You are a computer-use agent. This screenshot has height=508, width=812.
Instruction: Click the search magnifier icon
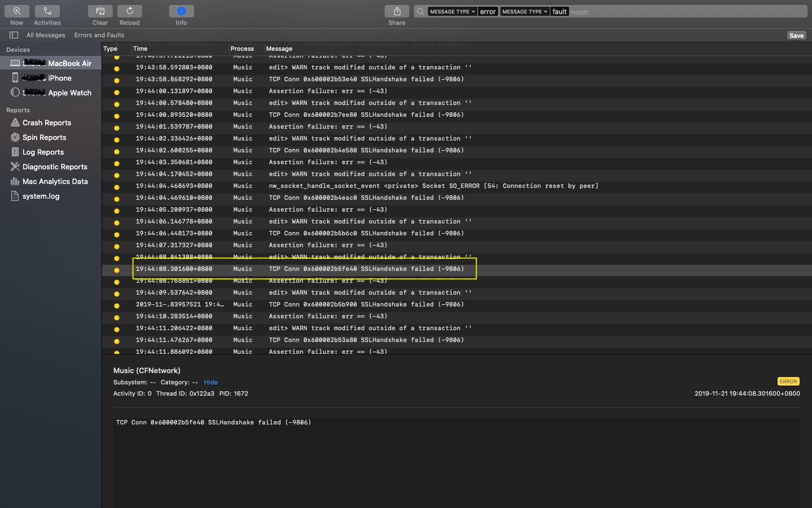pos(421,11)
